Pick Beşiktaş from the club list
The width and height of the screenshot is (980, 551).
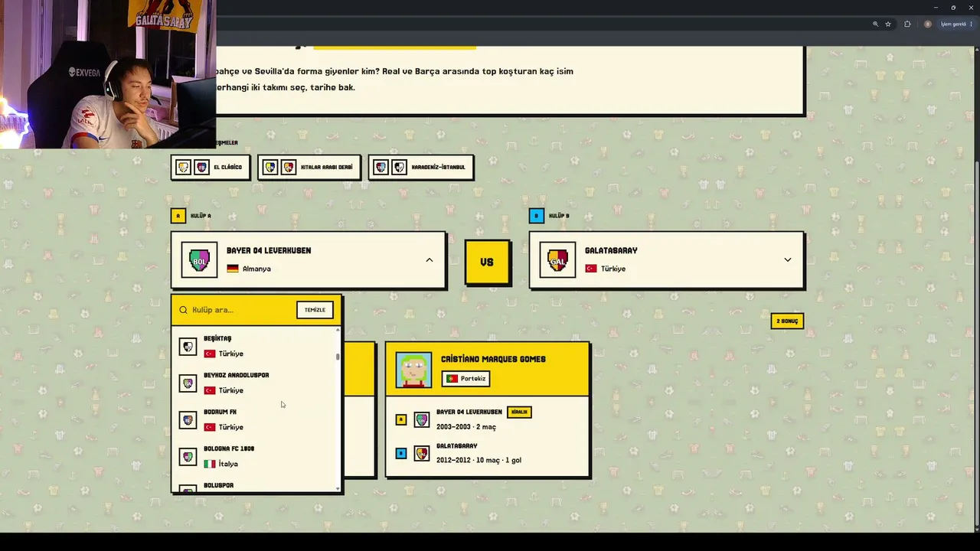point(254,346)
